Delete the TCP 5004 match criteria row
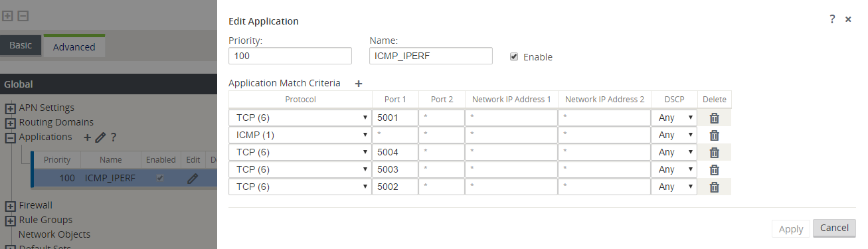This screenshot has width=868, height=249. 715,153
